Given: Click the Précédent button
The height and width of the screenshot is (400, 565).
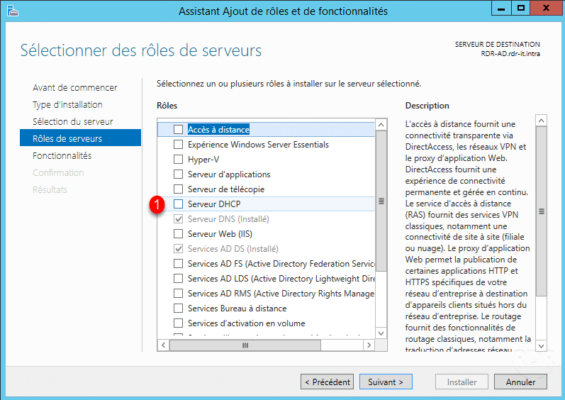Looking at the screenshot, I should 327,382.
